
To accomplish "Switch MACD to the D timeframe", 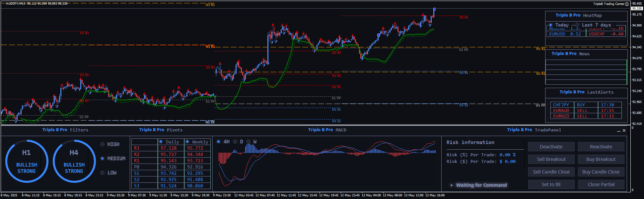I will point(235,142).
